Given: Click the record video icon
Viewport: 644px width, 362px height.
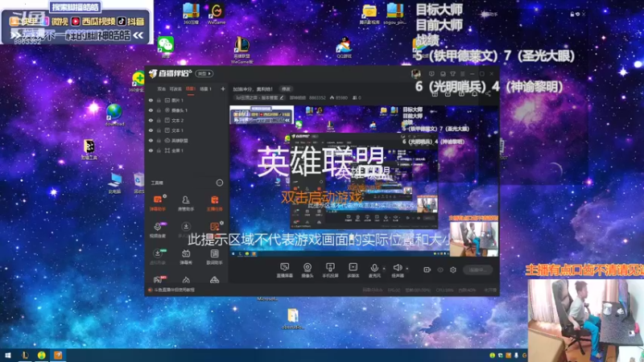Looking at the screenshot, I should [427, 269].
